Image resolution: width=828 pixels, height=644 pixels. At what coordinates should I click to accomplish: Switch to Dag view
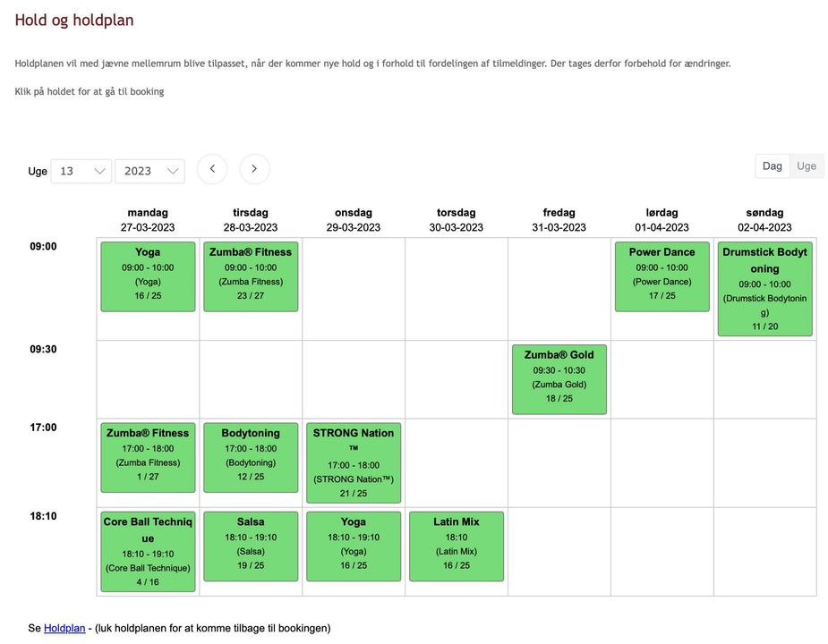772,166
